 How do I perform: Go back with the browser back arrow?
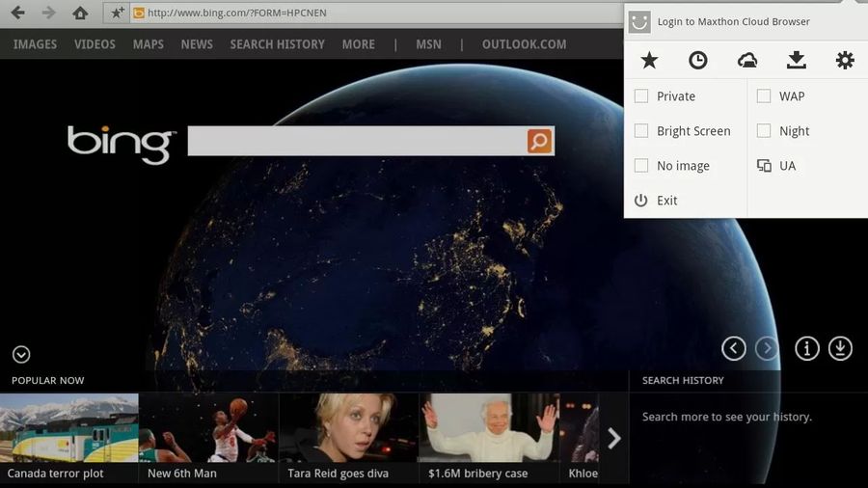click(17, 13)
